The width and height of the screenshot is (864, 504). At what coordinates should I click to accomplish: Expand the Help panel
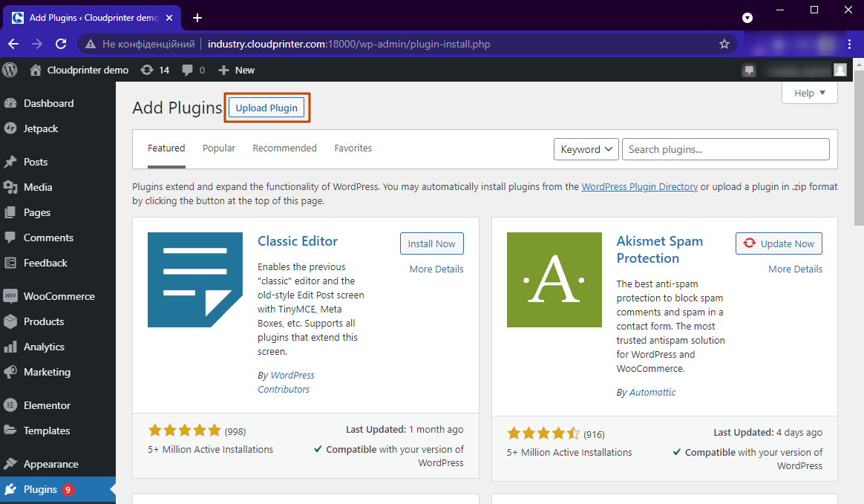(x=810, y=93)
